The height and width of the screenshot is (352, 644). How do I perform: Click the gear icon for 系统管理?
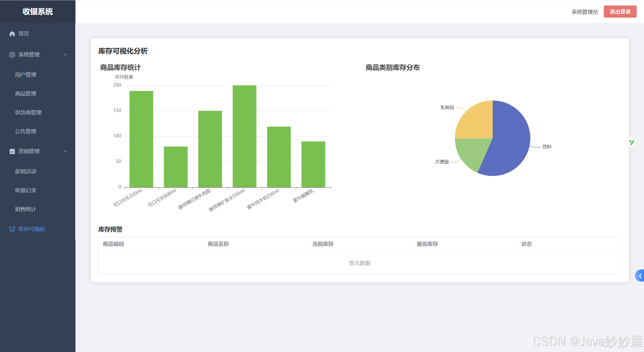[12, 55]
